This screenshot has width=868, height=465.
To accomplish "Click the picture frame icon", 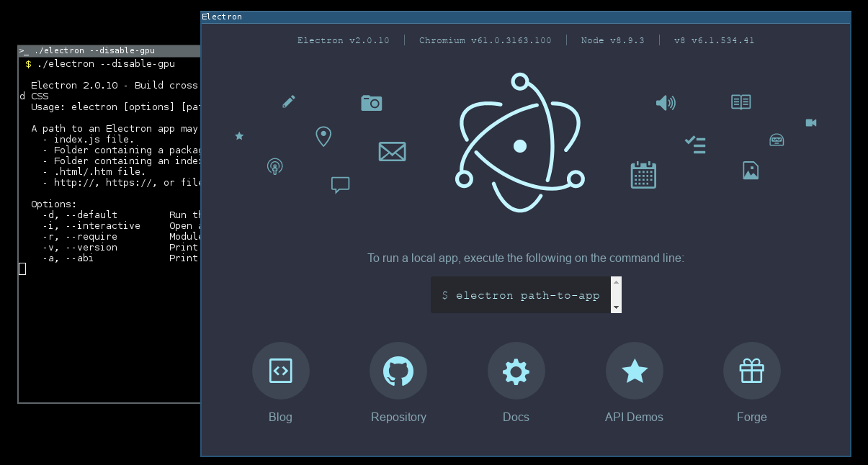I will point(751,170).
